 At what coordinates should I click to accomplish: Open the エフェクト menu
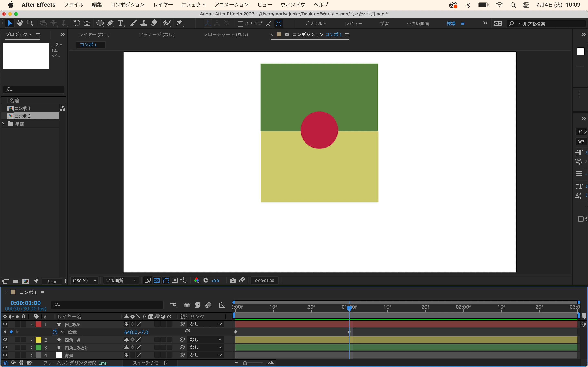pos(193,5)
